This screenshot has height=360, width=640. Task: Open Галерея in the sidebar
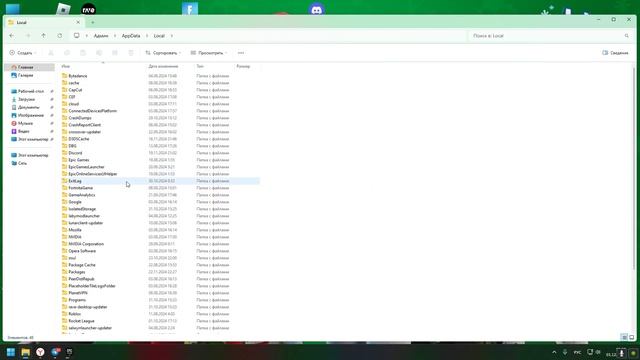tap(25, 76)
